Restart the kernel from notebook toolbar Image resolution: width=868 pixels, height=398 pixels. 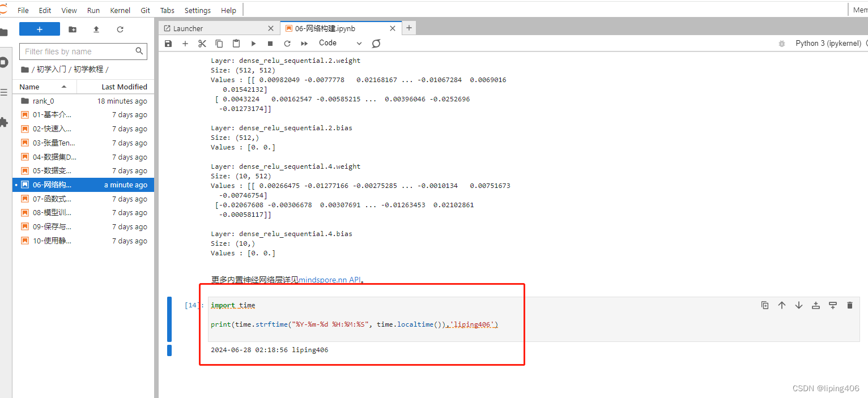[287, 44]
